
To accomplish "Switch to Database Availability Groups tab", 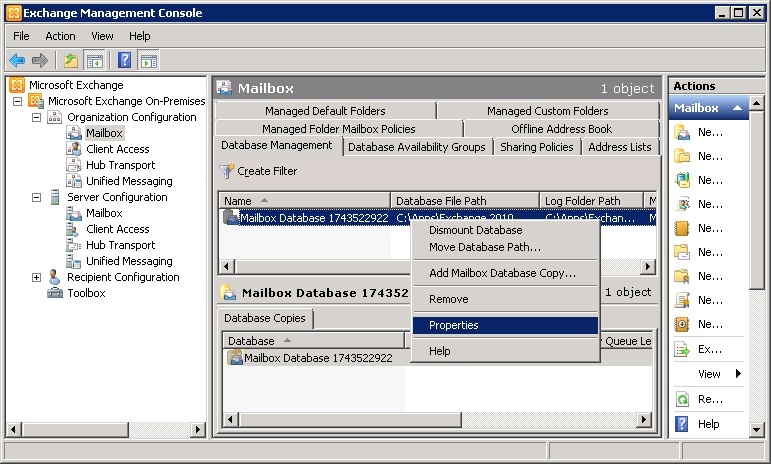I will click(x=417, y=147).
